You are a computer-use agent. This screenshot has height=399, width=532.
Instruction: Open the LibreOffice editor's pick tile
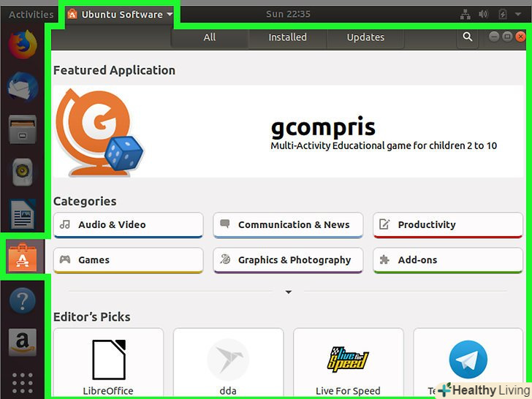[108, 363]
